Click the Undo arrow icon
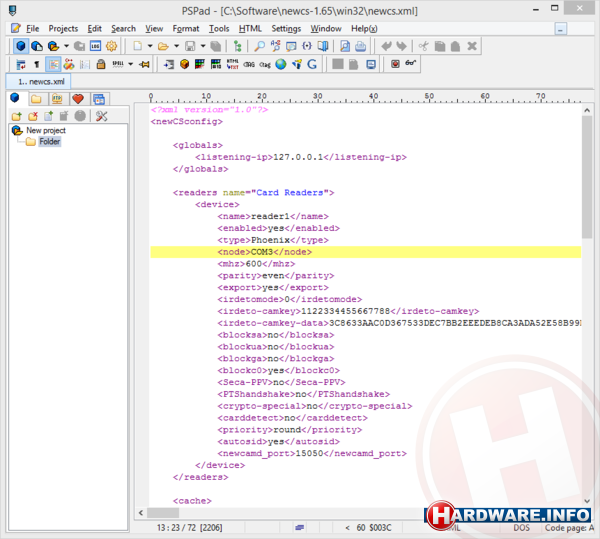The width and height of the screenshot is (600, 539). (x=386, y=46)
